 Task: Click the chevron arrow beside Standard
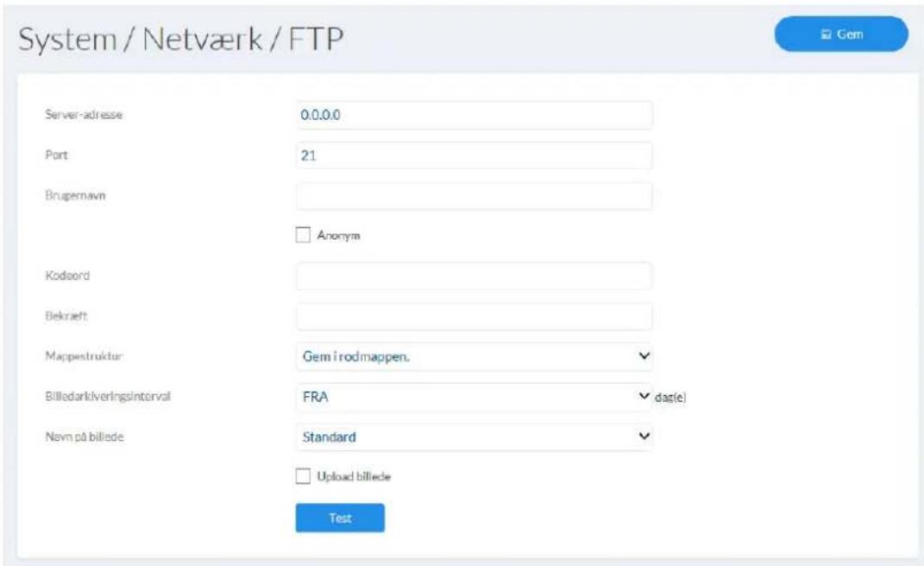644,436
